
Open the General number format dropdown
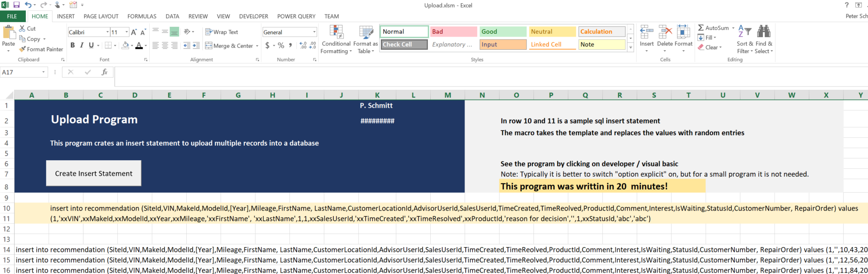314,32
